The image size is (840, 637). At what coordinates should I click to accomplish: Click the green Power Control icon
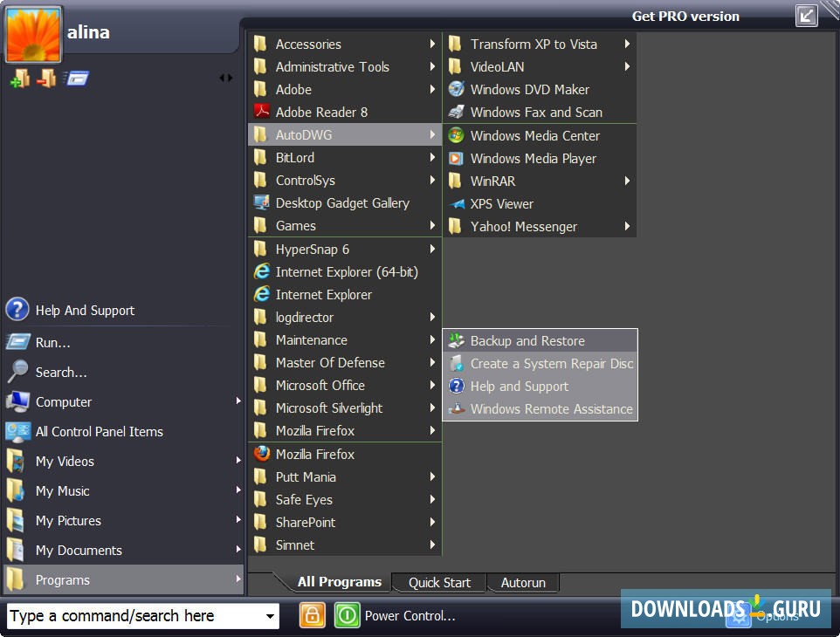(348, 615)
